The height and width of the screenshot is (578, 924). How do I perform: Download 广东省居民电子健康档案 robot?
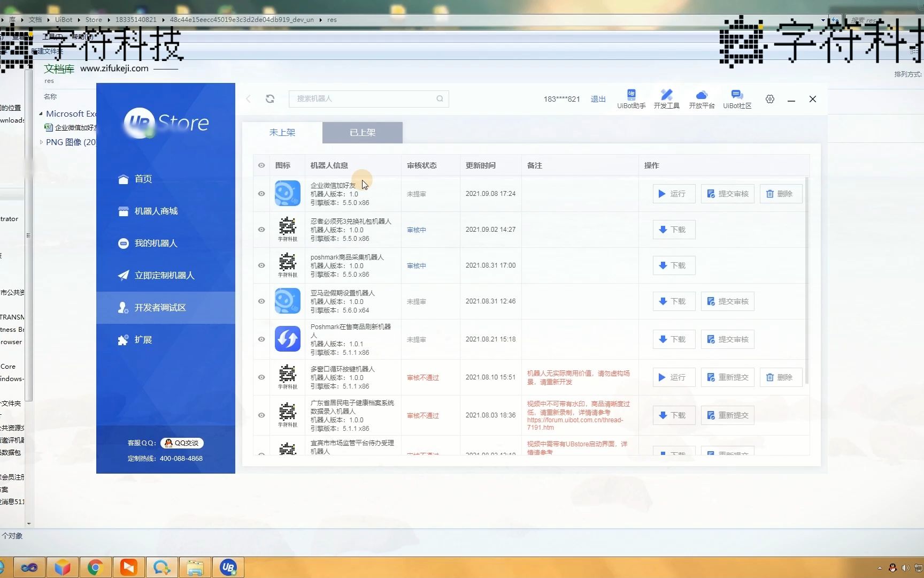(674, 415)
